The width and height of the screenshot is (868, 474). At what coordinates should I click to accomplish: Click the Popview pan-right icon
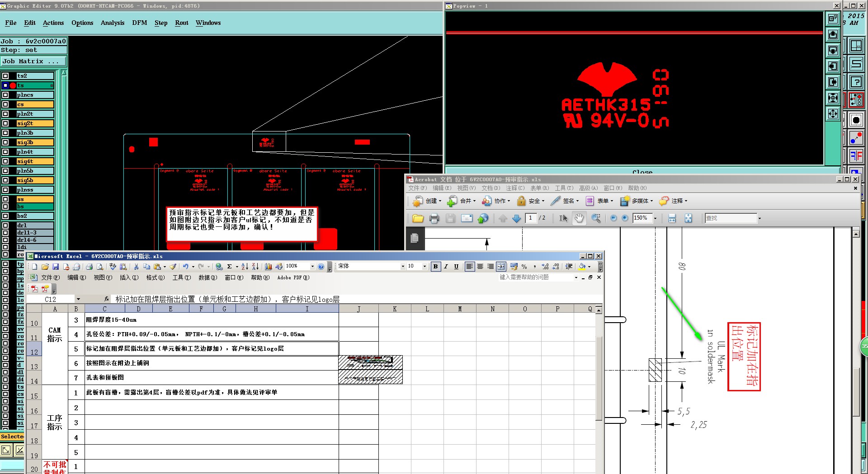click(833, 82)
